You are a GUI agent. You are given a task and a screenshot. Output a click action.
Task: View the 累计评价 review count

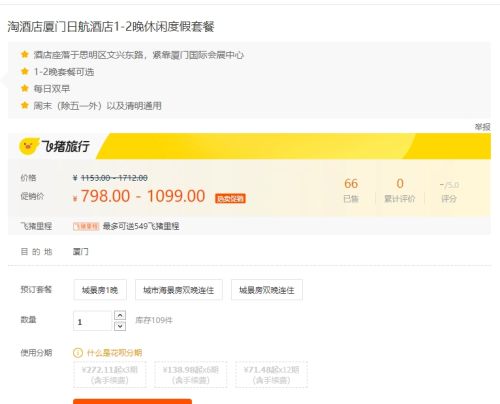400,191
